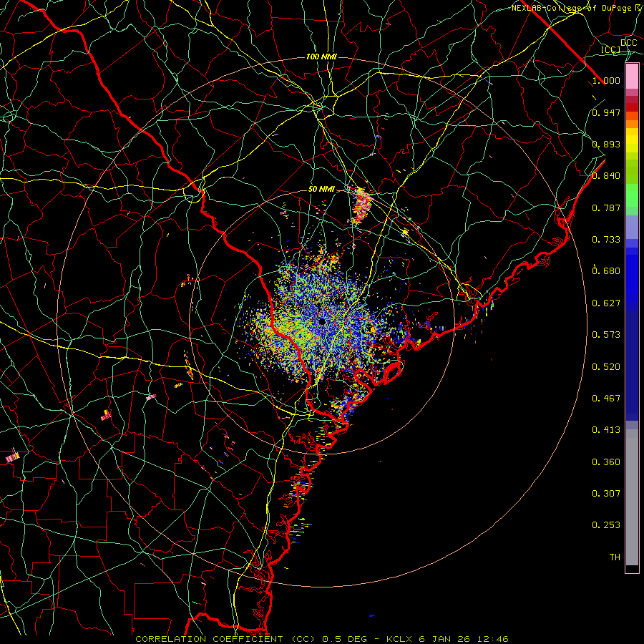Image resolution: width=644 pixels, height=644 pixels.
Task: Click the black radar site dot at center
Action: 322,322
